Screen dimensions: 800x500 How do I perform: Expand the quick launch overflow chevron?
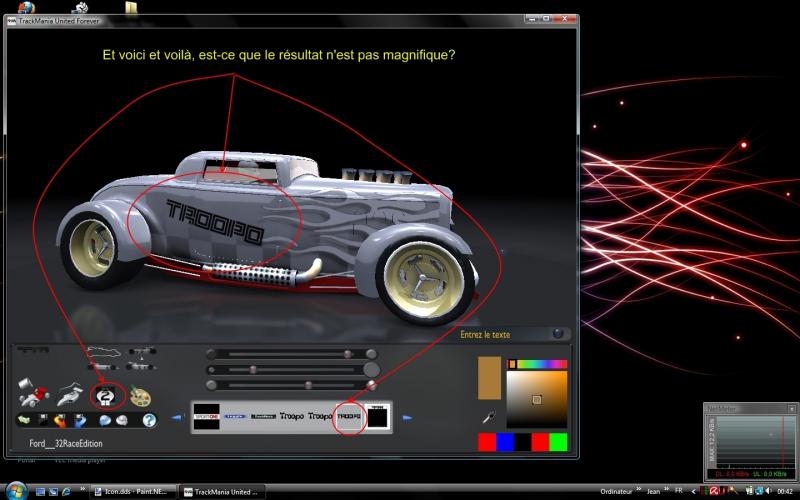click(x=82, y=490)
